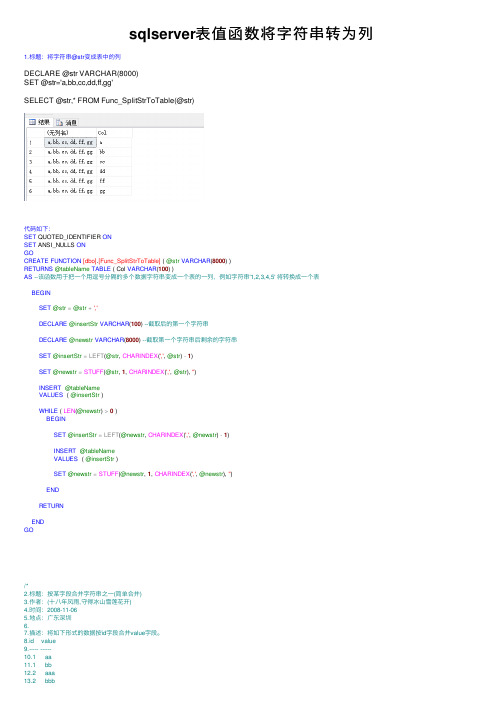Image resolution: width=504 pixels, height=713 pixels.
Task: Click SET ANSI_NULLS ON line
Action: click(55, 245)
